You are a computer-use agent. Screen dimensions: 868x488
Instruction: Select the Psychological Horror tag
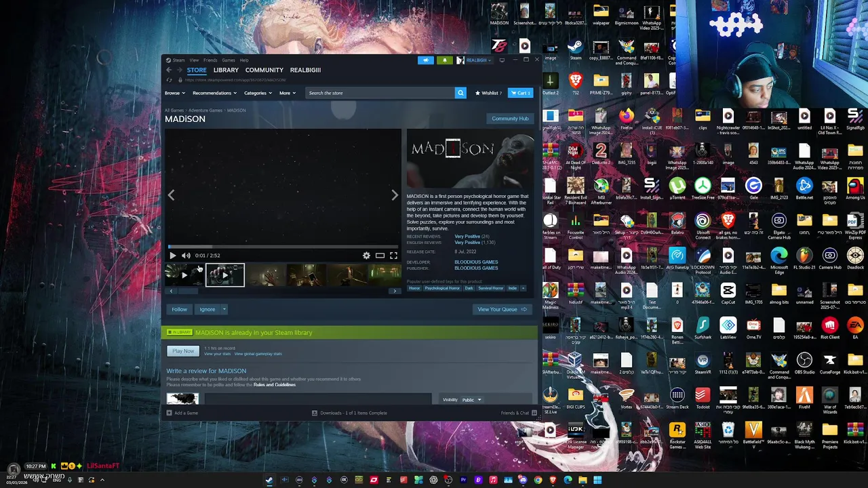pyautogui.click(x=442, y=288)
